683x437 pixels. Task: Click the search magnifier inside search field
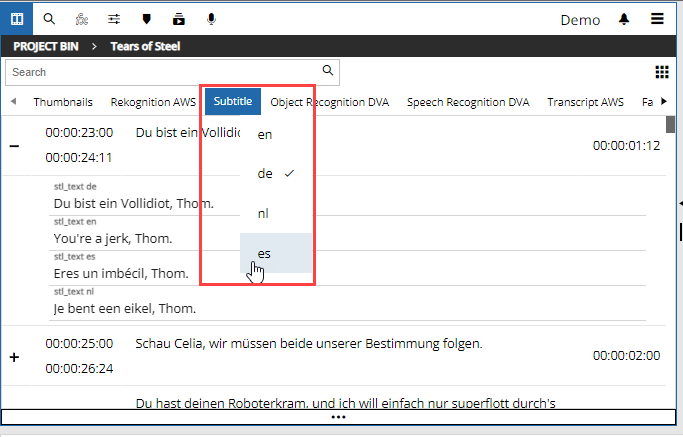pyautogui.click(x=327, y=71)
